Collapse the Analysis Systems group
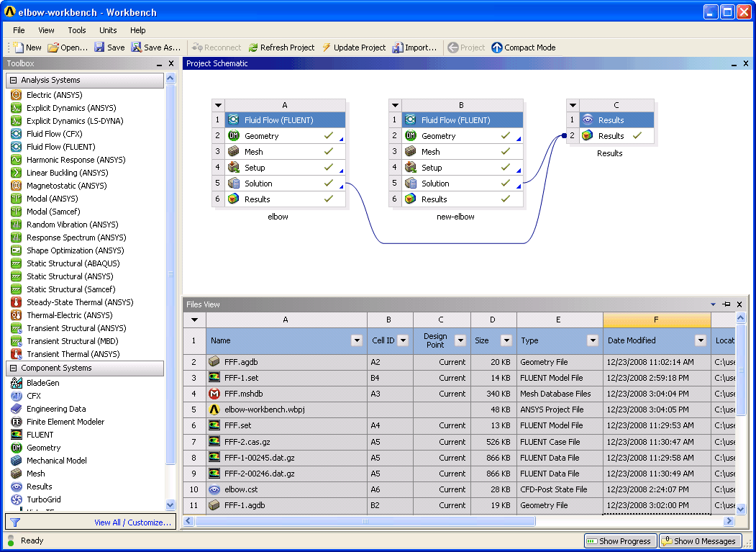The width and height of the screenshot is (756, 552). 14,80
